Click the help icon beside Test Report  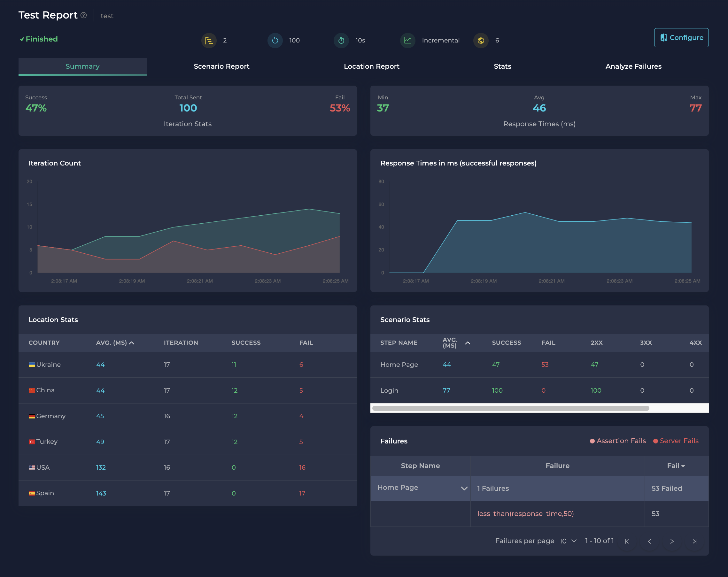(84, 15)
